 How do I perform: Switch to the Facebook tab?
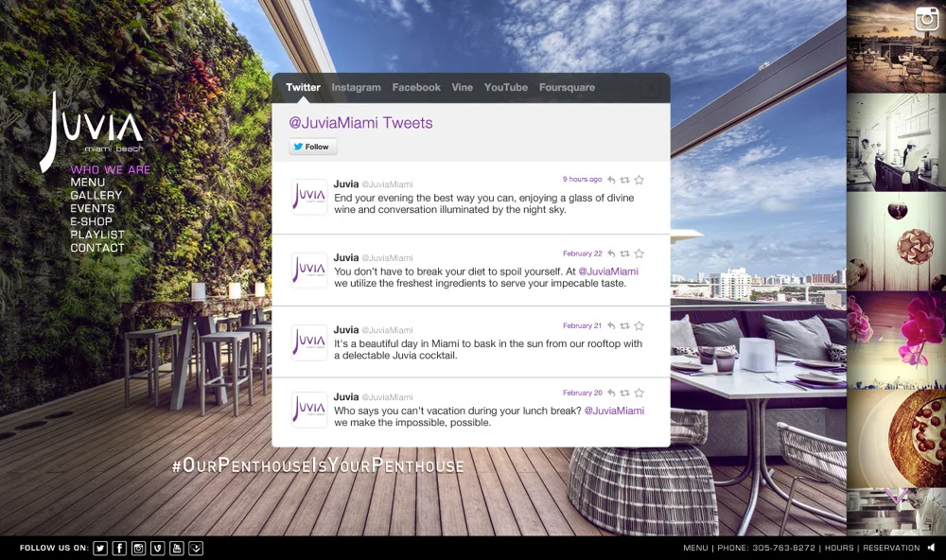(416, 87)
